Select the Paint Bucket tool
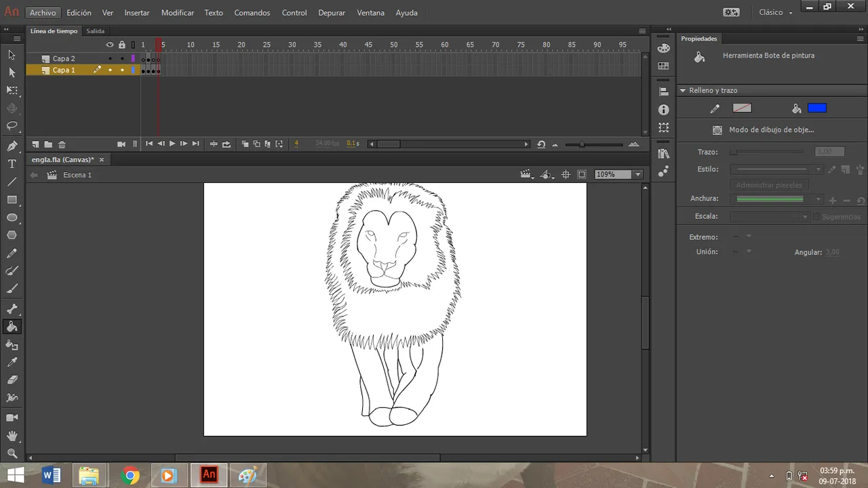868x488 pixels. pyautogui.click(x=12, y=327)
